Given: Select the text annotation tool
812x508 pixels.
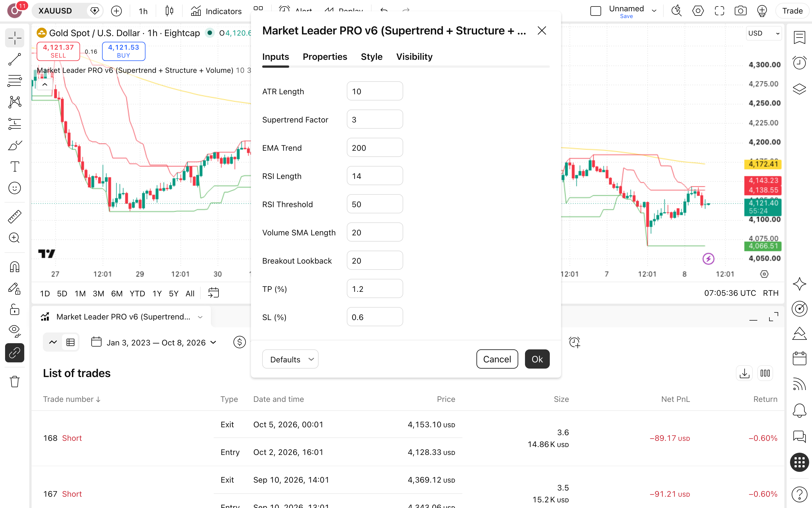Looking at the screenshot, I should pyautogui.click(x=14, y=167).
